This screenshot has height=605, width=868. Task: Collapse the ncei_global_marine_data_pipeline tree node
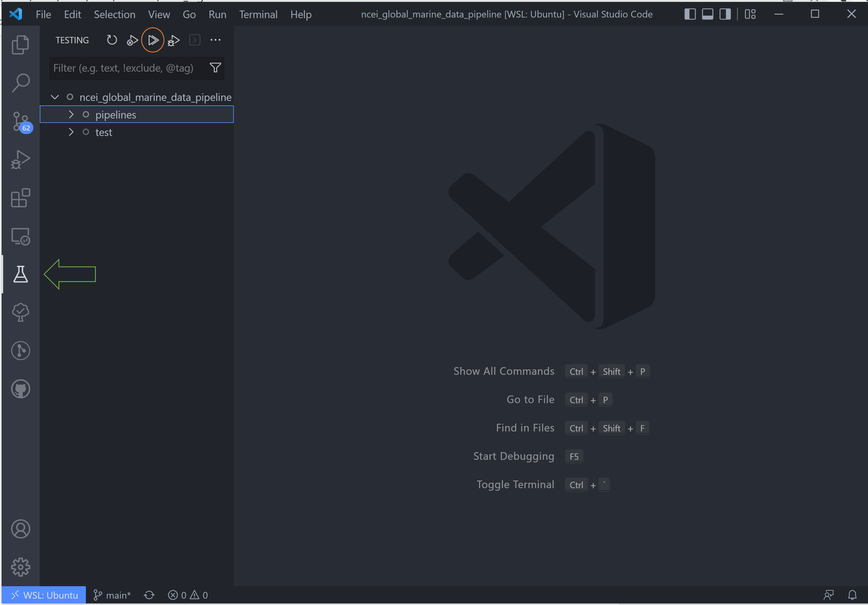click(55, 97)
